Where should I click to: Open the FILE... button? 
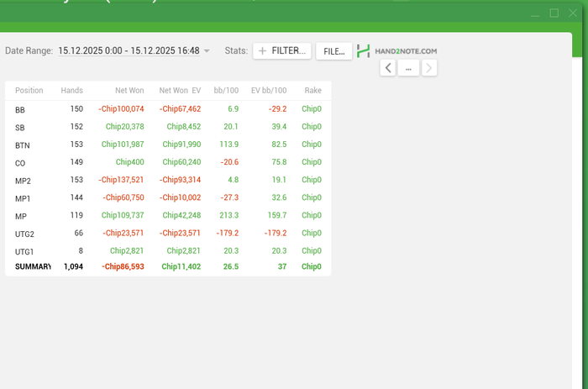pyautogui.click(x=333, y=51)
